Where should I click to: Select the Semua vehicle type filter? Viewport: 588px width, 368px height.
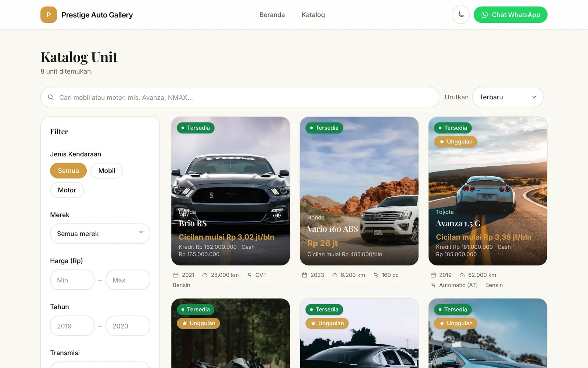point(68,171)
